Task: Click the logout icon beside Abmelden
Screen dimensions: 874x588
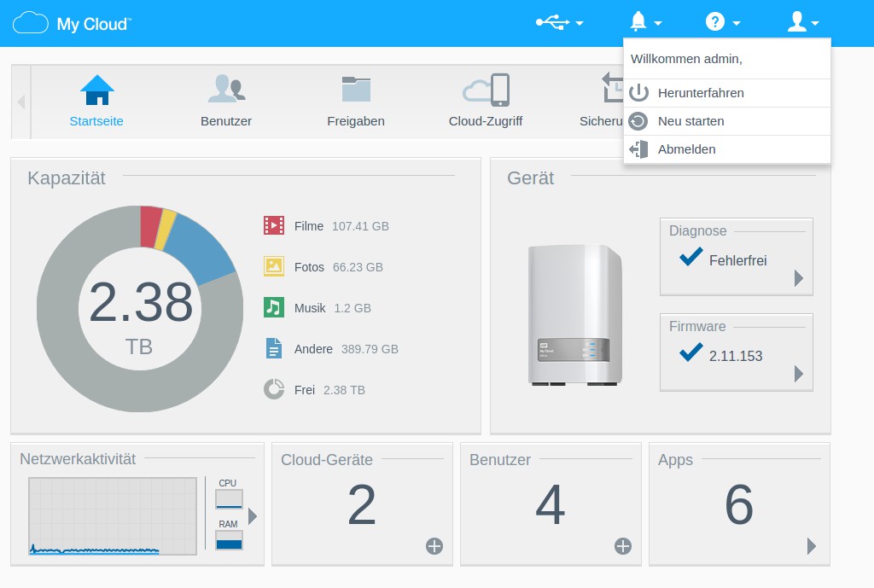Action: [638, 149]
